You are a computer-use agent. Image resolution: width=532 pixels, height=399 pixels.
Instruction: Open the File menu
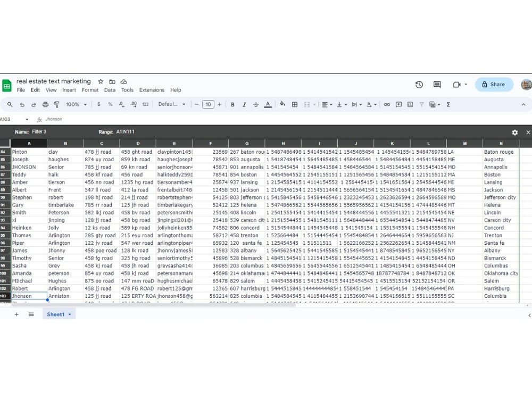tap(21, 90)
